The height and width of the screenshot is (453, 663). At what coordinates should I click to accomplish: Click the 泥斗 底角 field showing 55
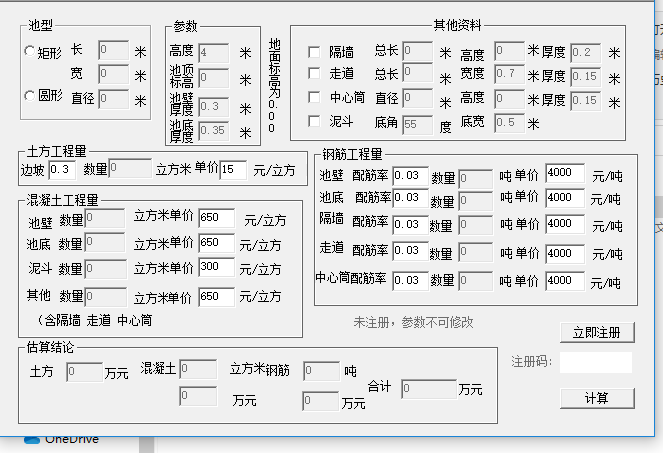418,125
